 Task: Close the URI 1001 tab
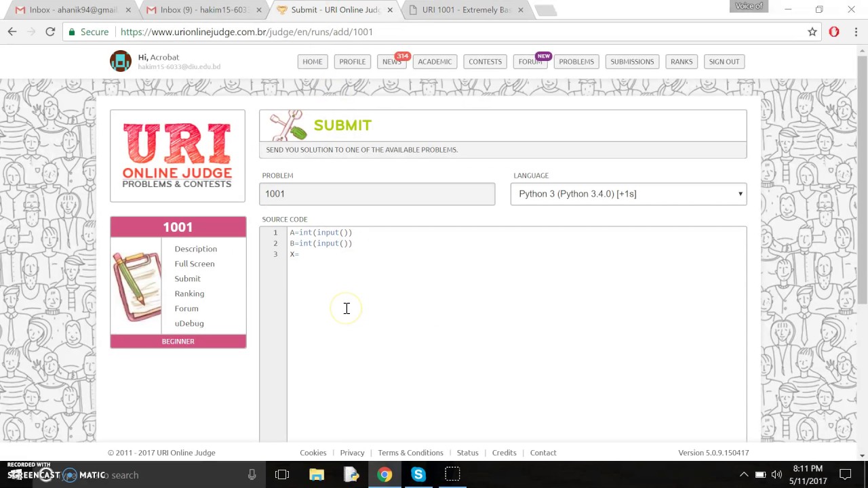520,10
